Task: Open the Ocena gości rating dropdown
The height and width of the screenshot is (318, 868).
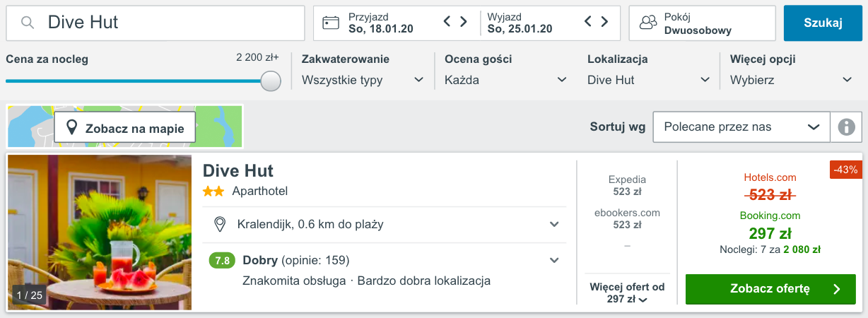Action: (506, 80)
